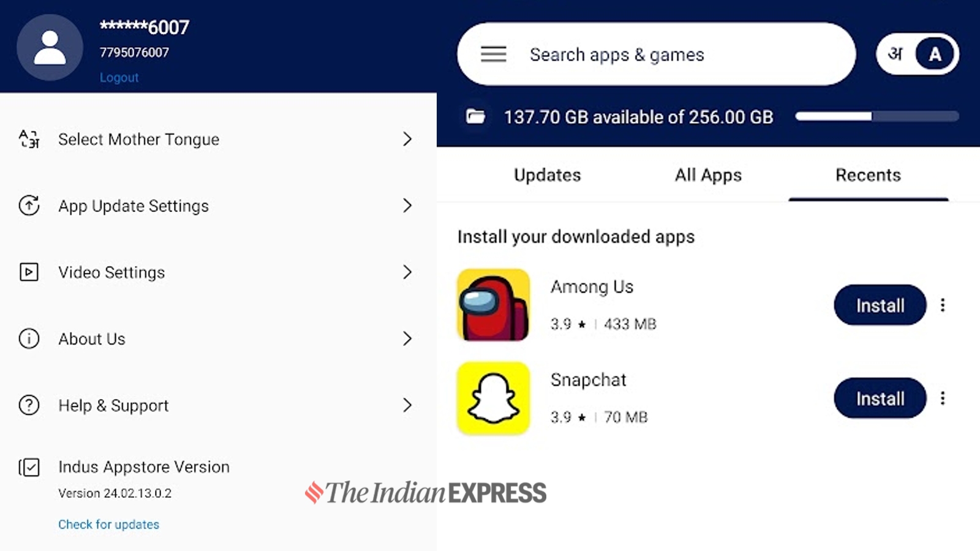The image size is (980, 551).
Task: Click Check for updates
Action: tap(108, 524)
